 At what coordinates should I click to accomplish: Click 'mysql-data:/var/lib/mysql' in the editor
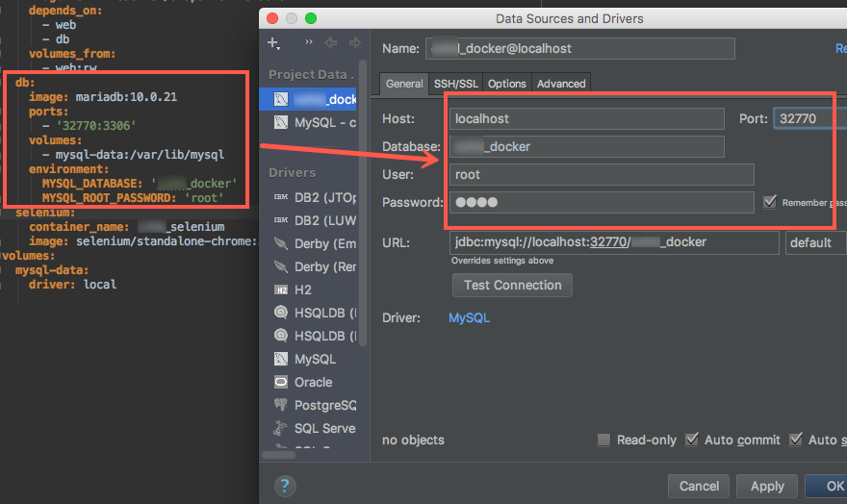(x=140, y=155)
